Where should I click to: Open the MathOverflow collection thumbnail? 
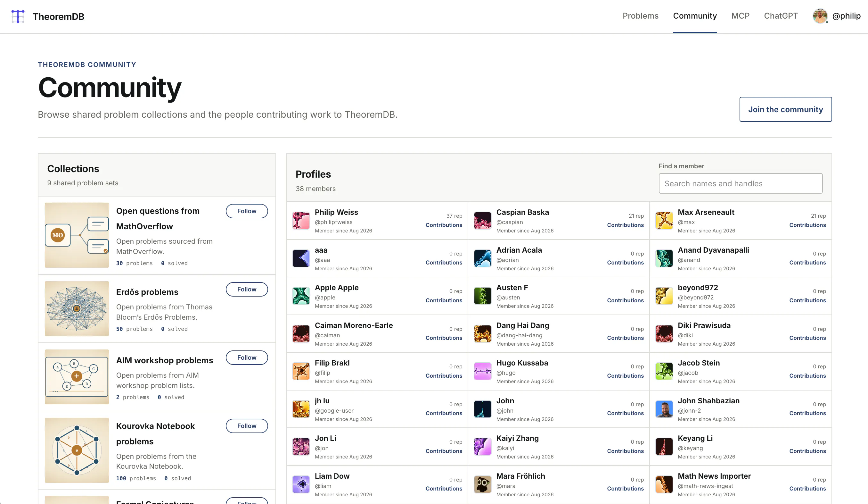77,235
